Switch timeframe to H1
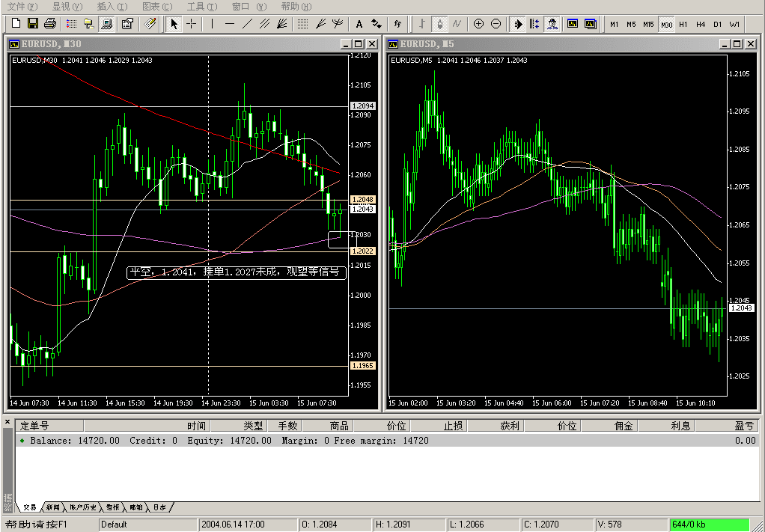 [683, 24]
